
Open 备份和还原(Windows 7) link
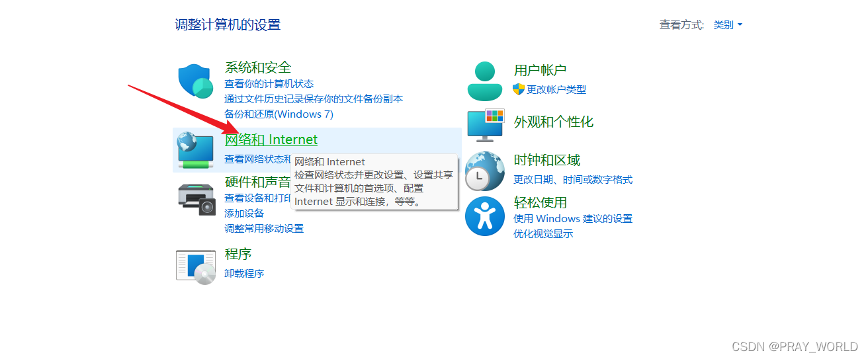[x=279, y=114]
